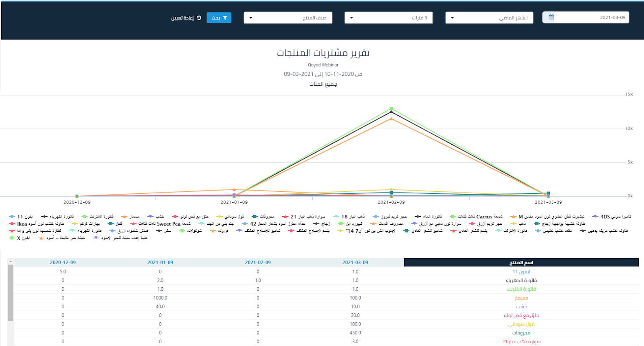Click the ايفون X legend marker

[x=12, y=238]
